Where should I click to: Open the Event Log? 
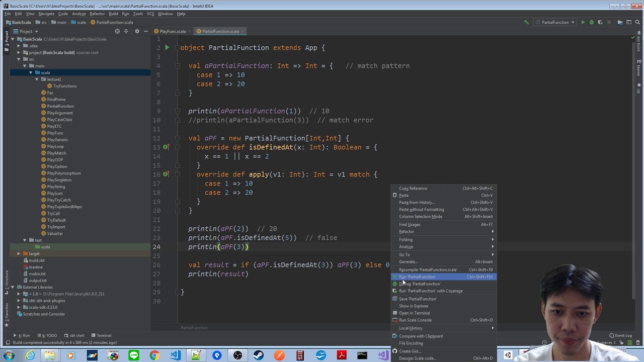click(620, 335)
